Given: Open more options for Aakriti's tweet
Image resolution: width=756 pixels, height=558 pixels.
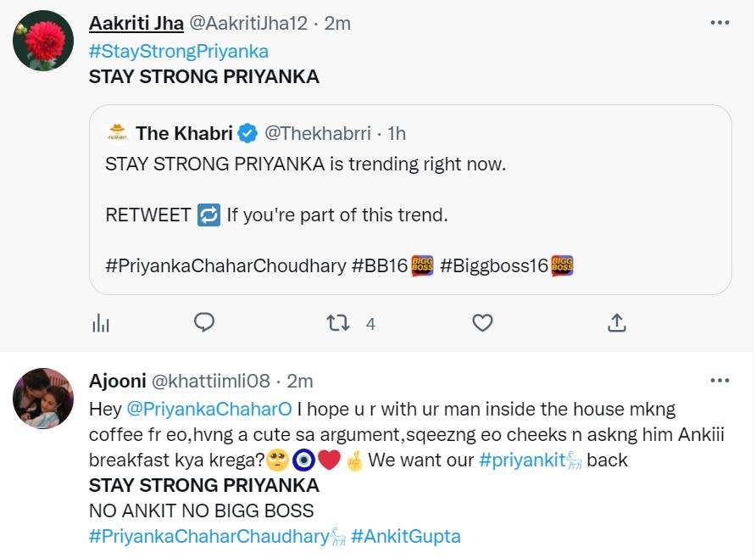Looking at the screenshot, I should [x=720, y=24].
